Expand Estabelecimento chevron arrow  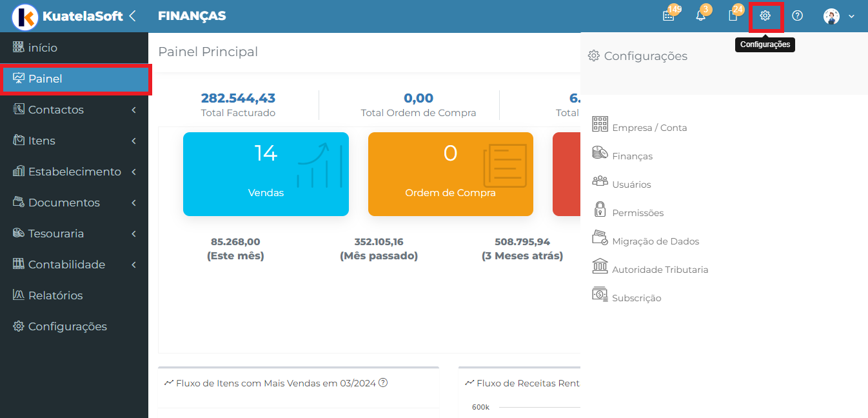(x=133, y=172)
